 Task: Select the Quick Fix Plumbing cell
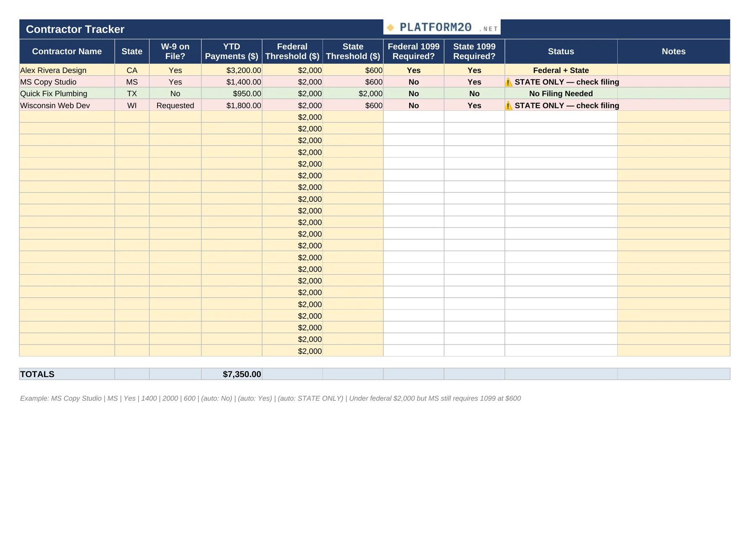tap(67, 94)
